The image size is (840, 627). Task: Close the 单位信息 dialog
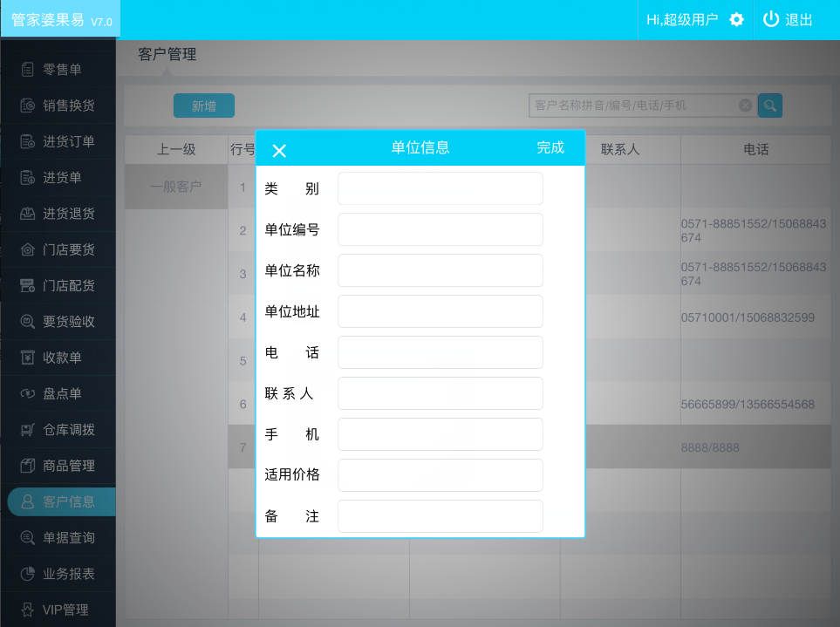[279, 151]
